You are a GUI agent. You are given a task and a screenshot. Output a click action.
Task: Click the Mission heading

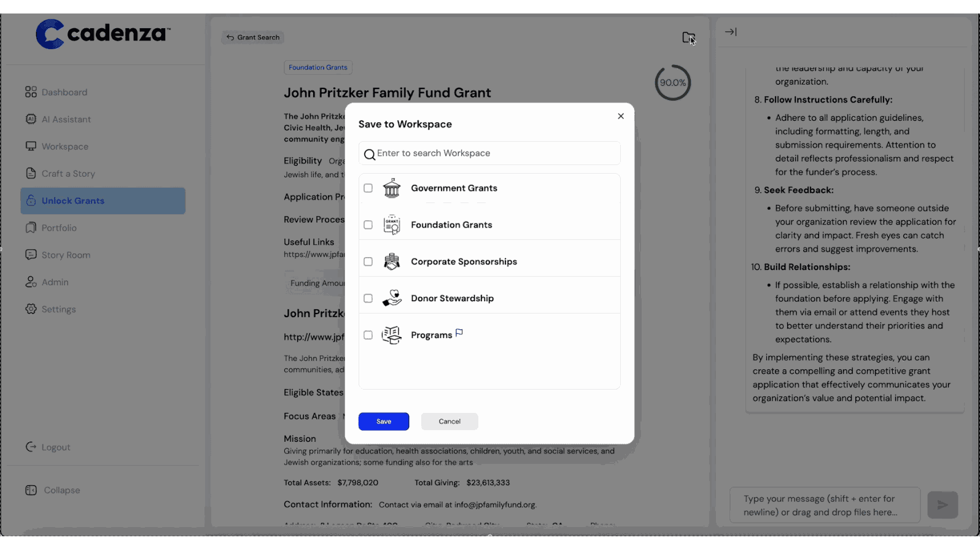[300, 439]
